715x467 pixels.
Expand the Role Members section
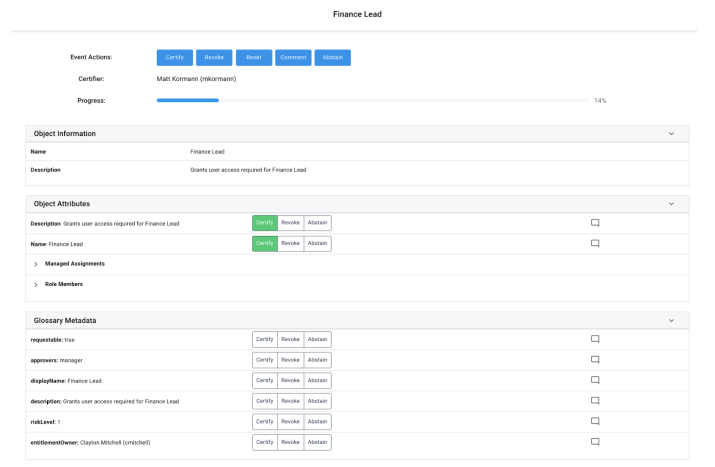pyautogui.click(x=37, y=284)
